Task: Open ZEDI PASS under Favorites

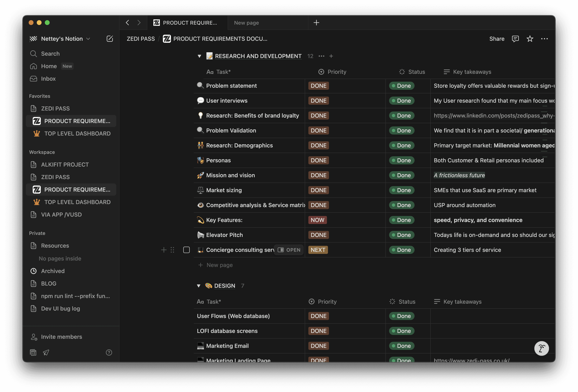Action: click(71, 108)
